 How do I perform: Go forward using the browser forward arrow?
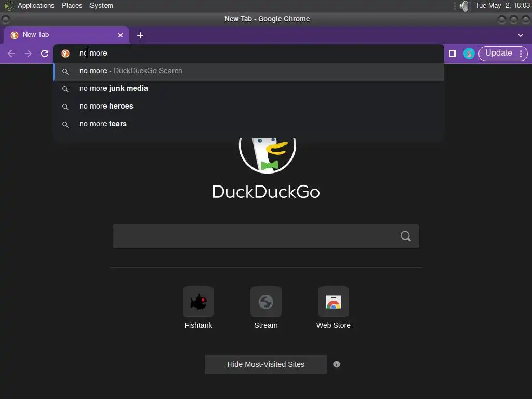28,54
